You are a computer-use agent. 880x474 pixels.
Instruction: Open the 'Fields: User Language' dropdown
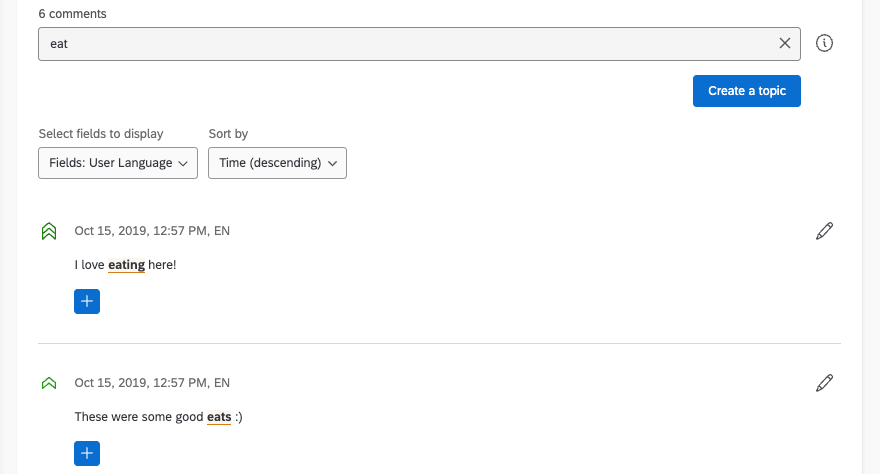[118, 163]
